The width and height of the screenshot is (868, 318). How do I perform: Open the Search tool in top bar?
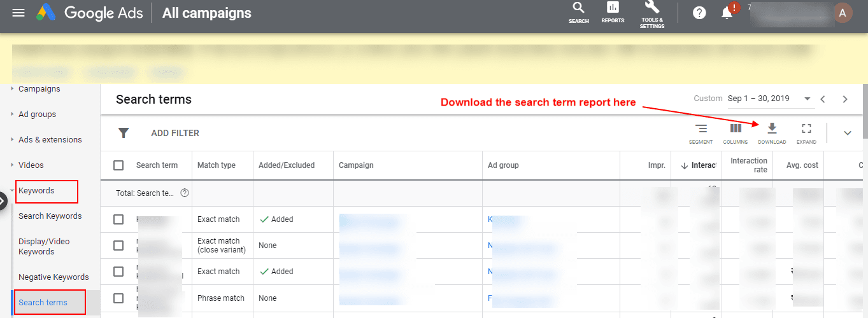click(x=578, y=13)
